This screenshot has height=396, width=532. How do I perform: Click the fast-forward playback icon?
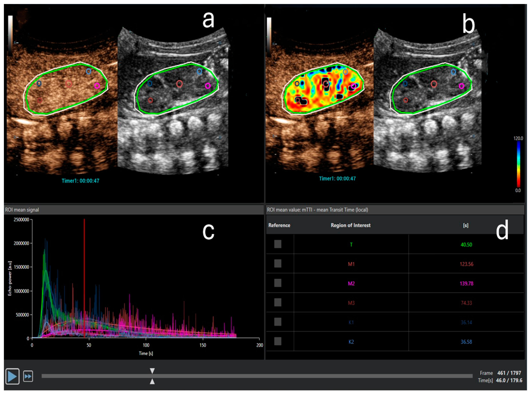pyautogui.click(x=28, y=376)
